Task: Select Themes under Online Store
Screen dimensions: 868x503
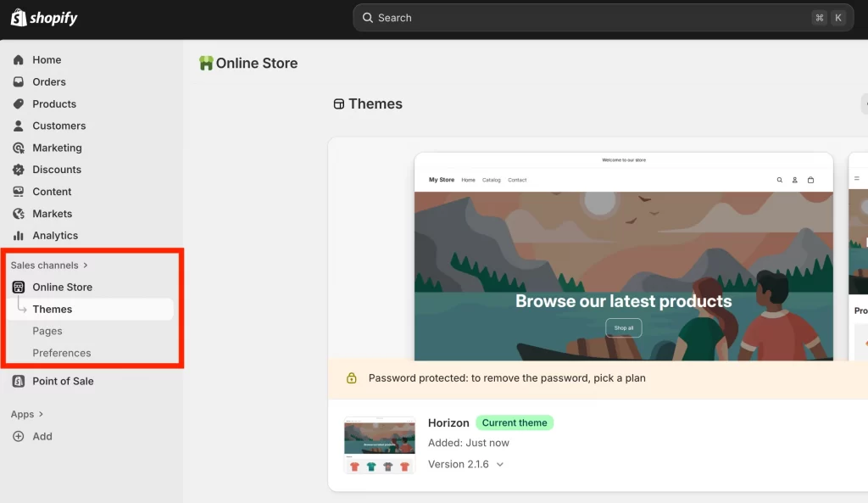Action: pos(53,310)
